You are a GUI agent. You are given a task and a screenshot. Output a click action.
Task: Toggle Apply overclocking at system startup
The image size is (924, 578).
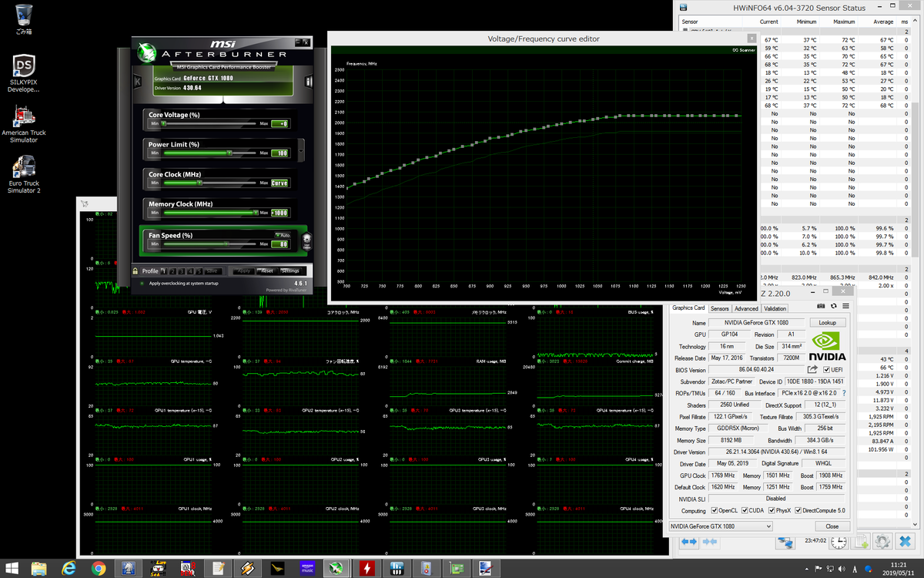pyautogui.click(x=142, y=284)
